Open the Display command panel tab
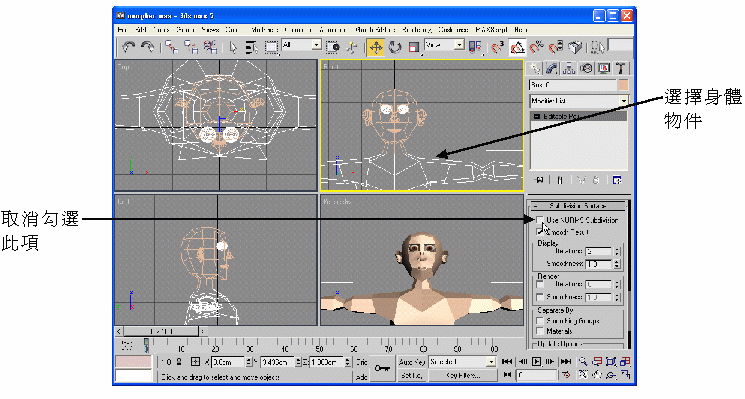The image size is (745, 399). (x=603, y=68)
